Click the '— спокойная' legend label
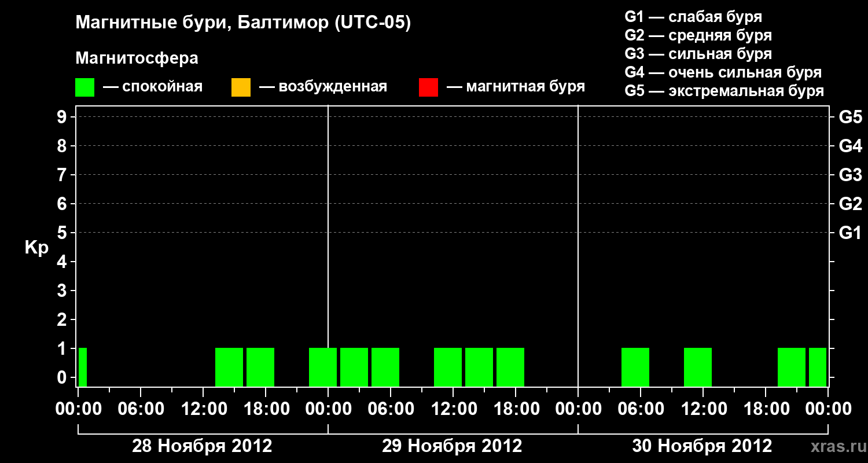The height and width of the screenshot is (463, 868). [153, 87]
